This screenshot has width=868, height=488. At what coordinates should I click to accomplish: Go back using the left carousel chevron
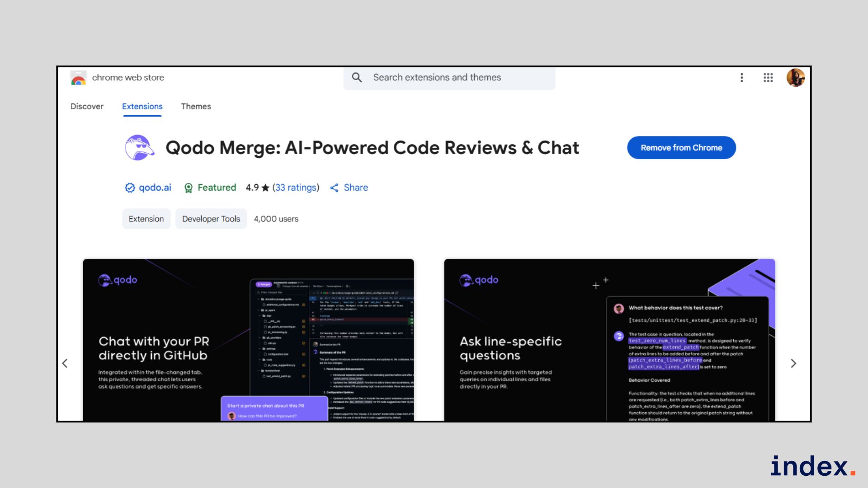coord(65,363)
